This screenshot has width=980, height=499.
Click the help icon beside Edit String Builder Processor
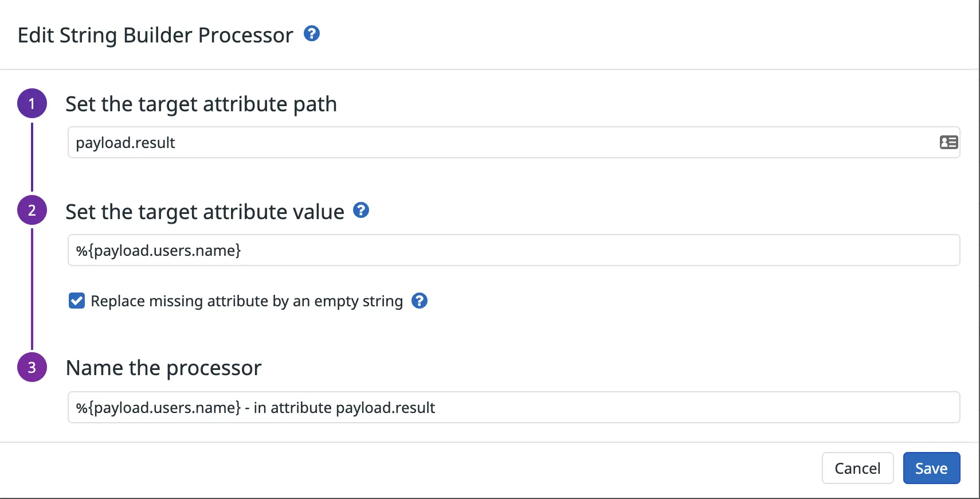[312, 34]
